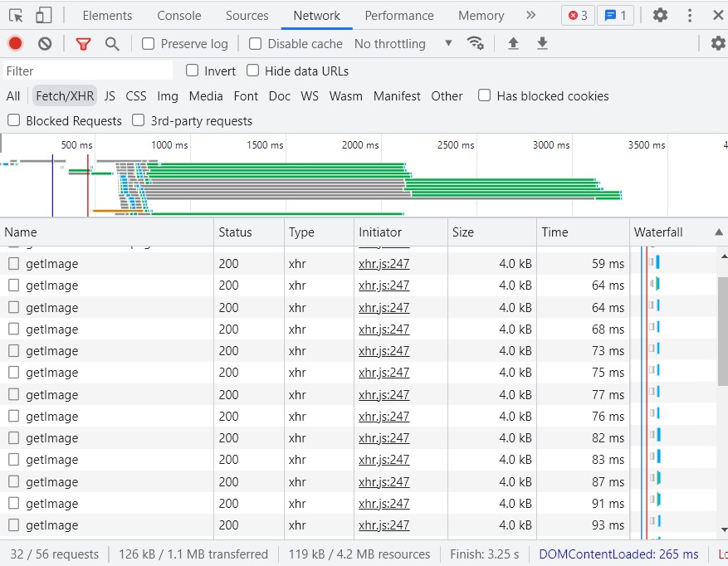
Task: Activate the inspect element picker icon
Action: click(17, 16)
